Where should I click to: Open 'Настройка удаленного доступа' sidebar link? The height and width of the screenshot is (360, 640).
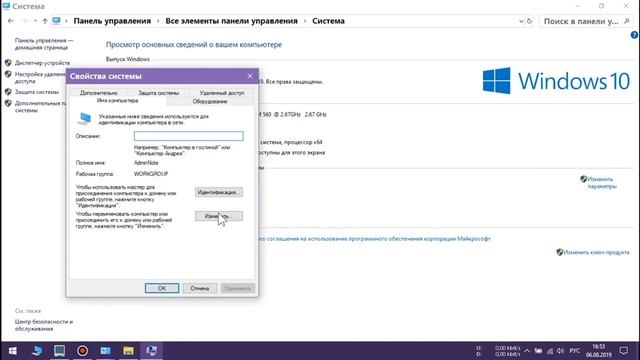pyautogui.click(x=40, y=78)
